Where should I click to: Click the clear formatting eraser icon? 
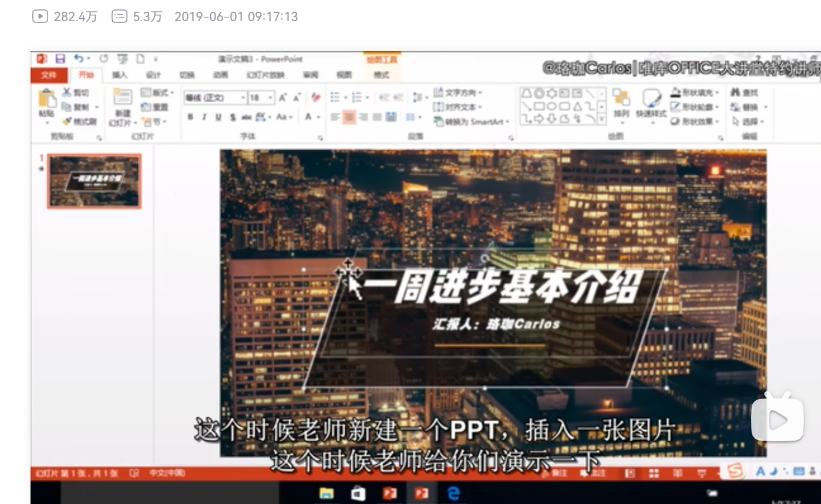316,97
